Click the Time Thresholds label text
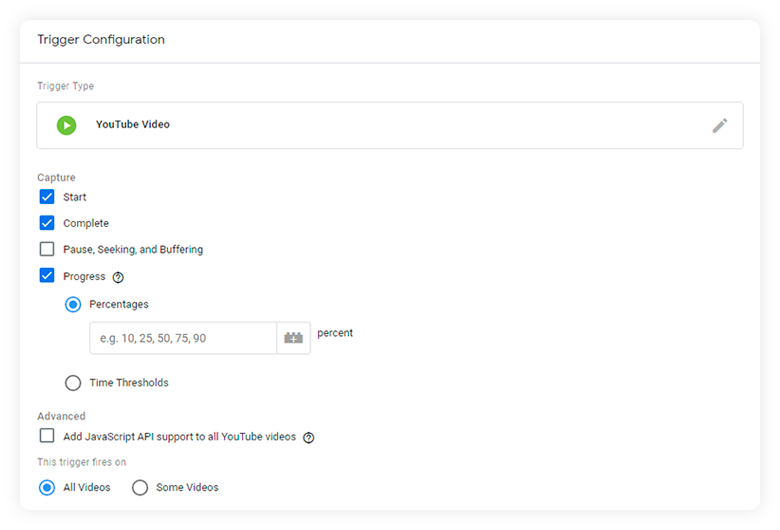Screen dimensions: 780x530 click(x=129, y=383)
